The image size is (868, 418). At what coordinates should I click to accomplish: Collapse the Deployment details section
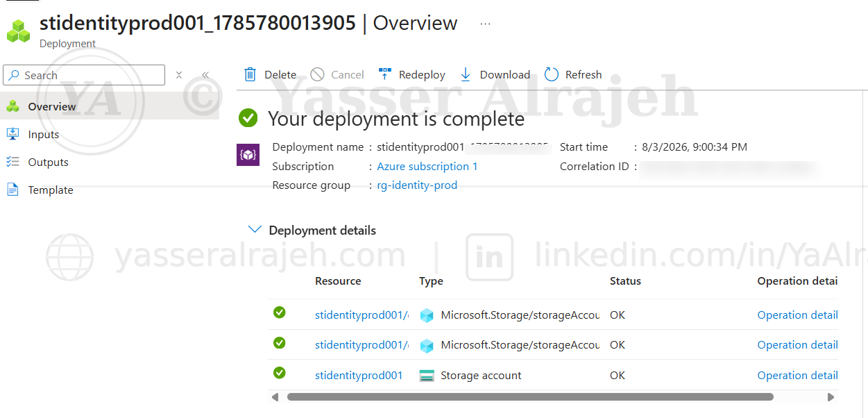coord(255,229)
